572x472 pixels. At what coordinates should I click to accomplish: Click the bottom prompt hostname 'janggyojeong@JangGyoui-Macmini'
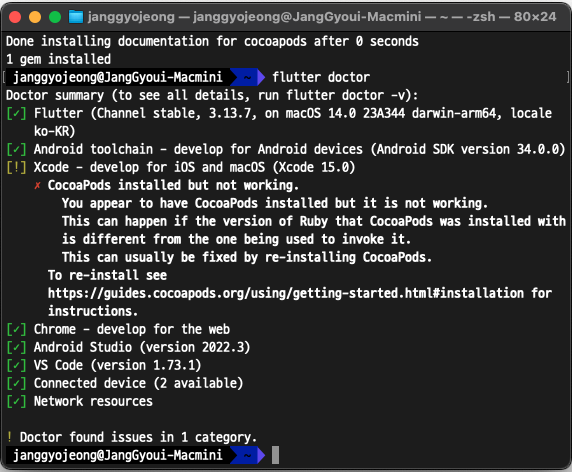click(117, 455)
